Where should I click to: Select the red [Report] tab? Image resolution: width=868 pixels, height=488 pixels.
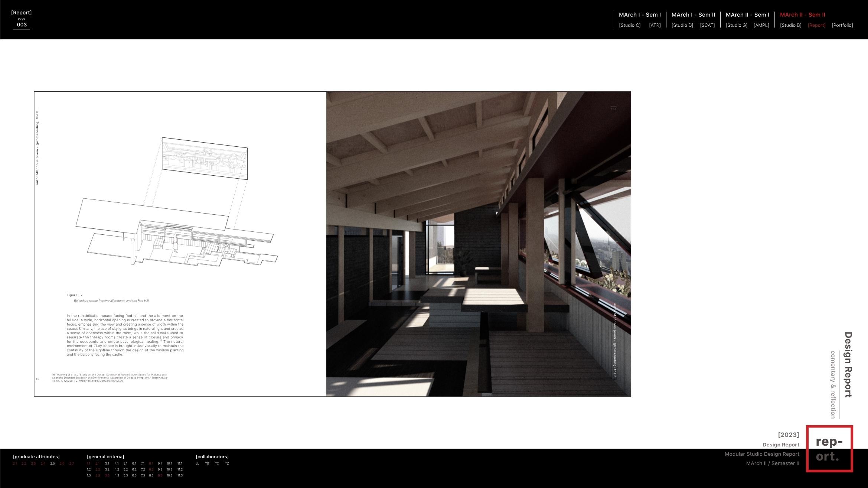coord(816,25)
